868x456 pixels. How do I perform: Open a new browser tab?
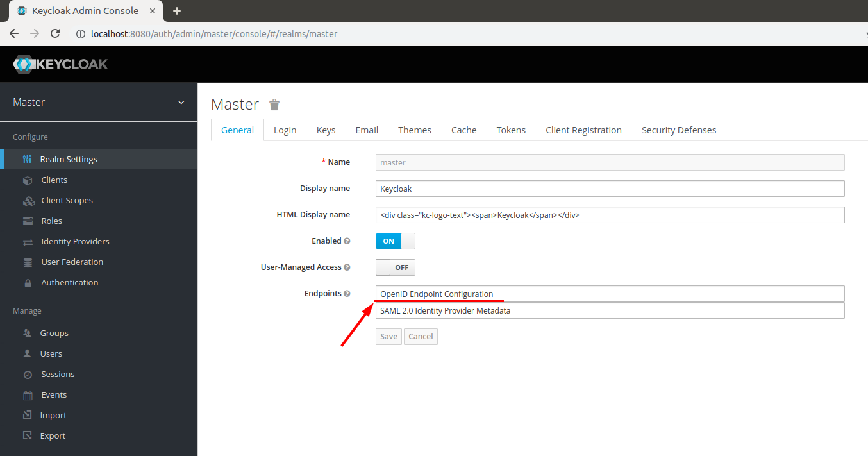click(177, 11)
